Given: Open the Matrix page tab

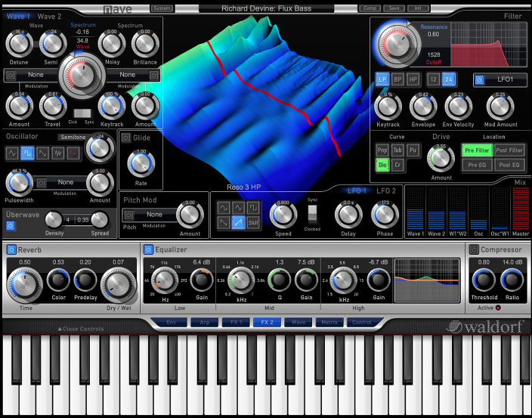Looking at the screenshot, I should [x=329, y=322].
